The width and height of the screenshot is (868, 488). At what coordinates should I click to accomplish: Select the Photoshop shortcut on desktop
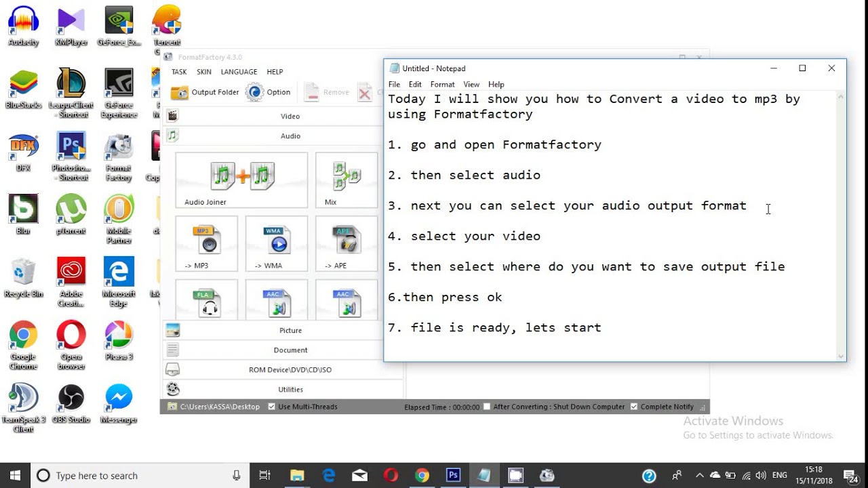71,157
